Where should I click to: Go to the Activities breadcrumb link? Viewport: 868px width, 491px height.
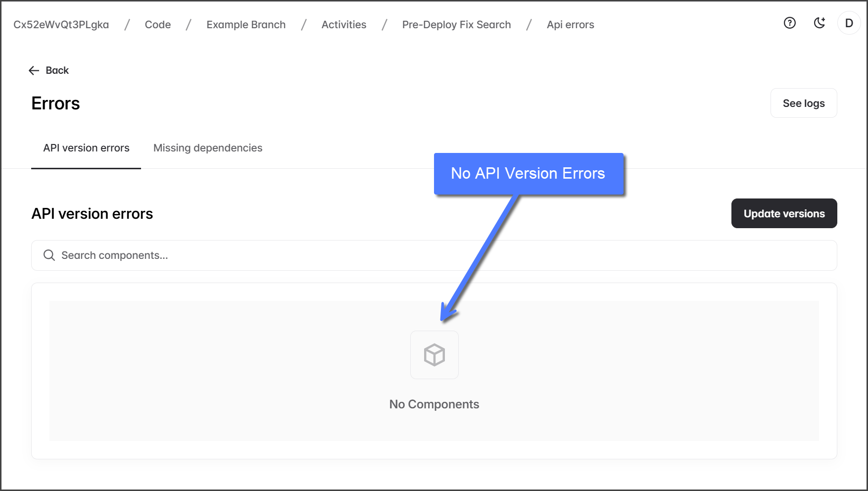343,25
